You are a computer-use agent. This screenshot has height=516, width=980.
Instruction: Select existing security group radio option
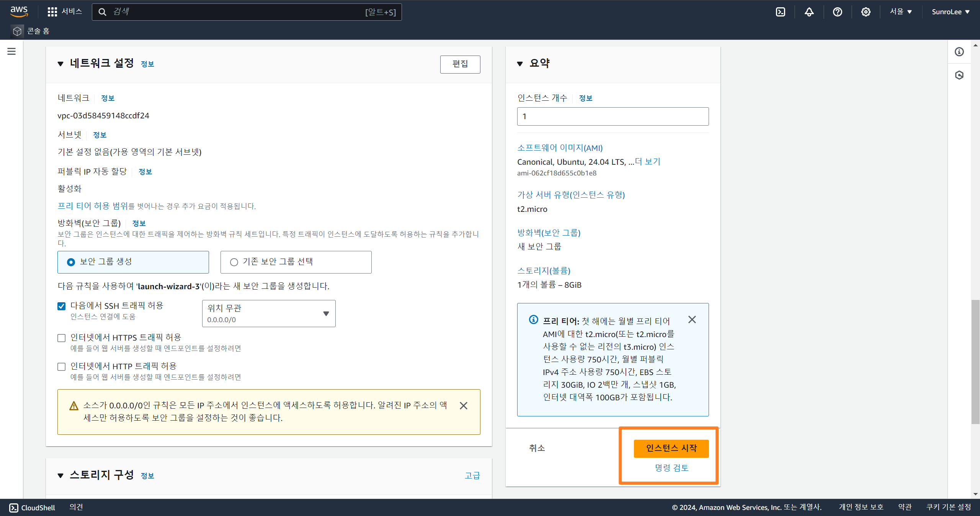pos(234,262)
